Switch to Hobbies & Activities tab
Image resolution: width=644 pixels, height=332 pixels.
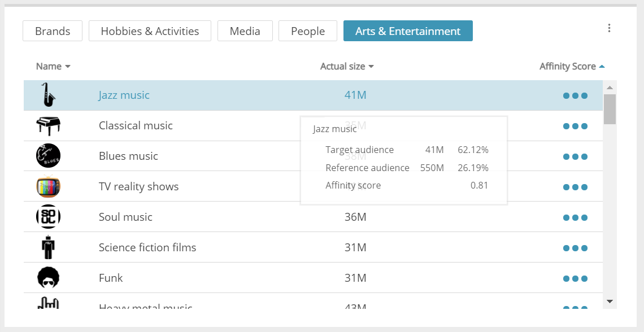[x=150, y=31]
